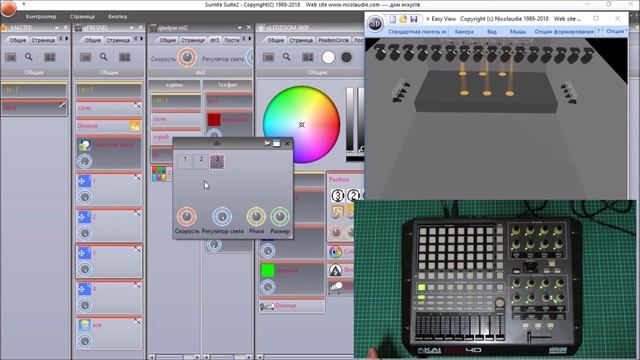Open Камера tab in Easy View
Image resolution: width=640 pixels, height=360 pixels.
click(464, 31)
